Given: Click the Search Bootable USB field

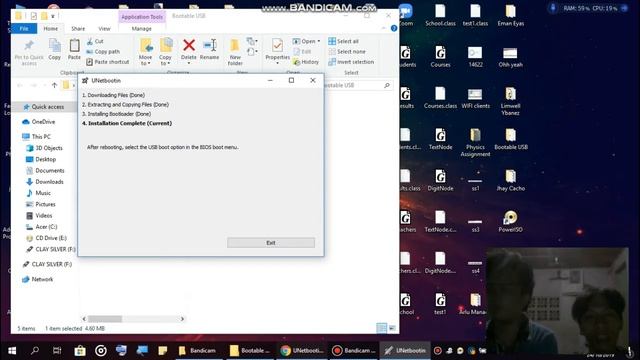Looking at the screenshot, I should click(x=357, y=85).
